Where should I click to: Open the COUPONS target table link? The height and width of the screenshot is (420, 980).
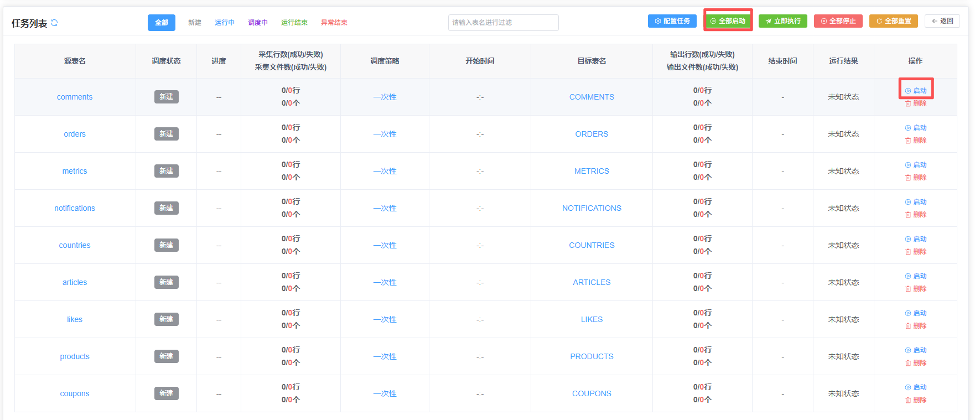[592, 393]
